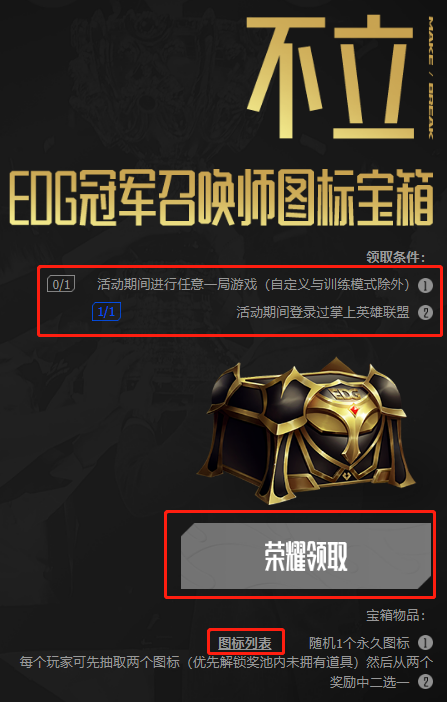
Task: Click circled number 1 next to 随机1个永久图标
Action: coord(425,643)
